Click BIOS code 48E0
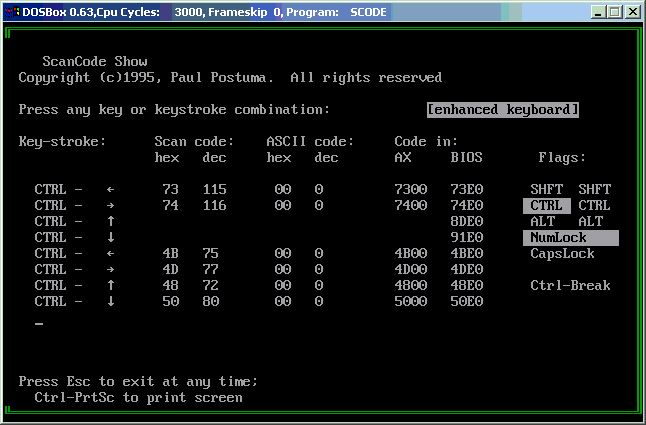 [x=466, y=285]
